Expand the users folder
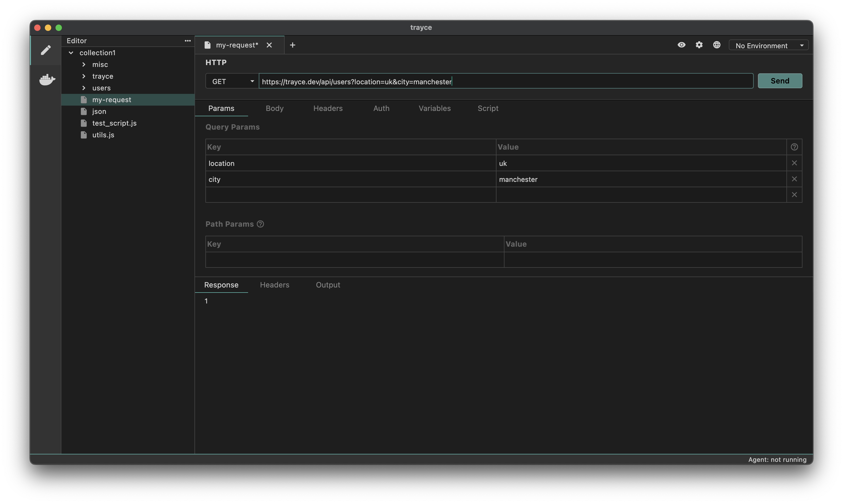The width and height of the screenshot is (843, 504). 83,88
